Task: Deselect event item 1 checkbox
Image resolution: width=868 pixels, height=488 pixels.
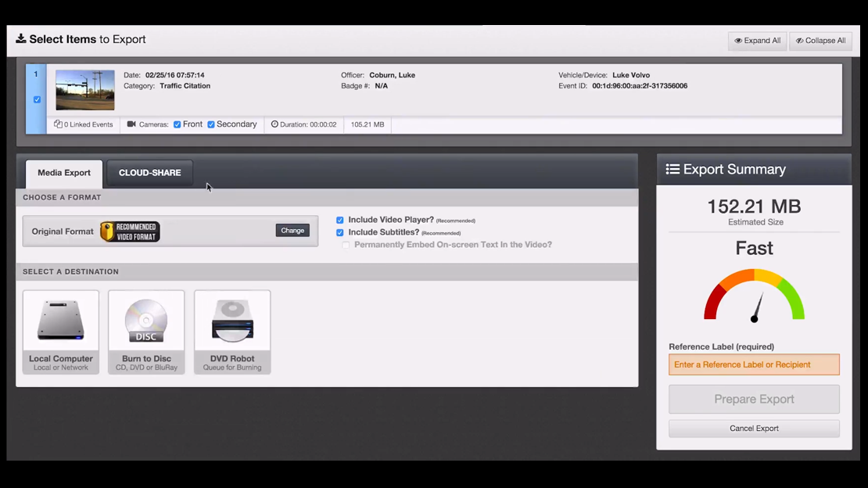Action: [37, 100]
